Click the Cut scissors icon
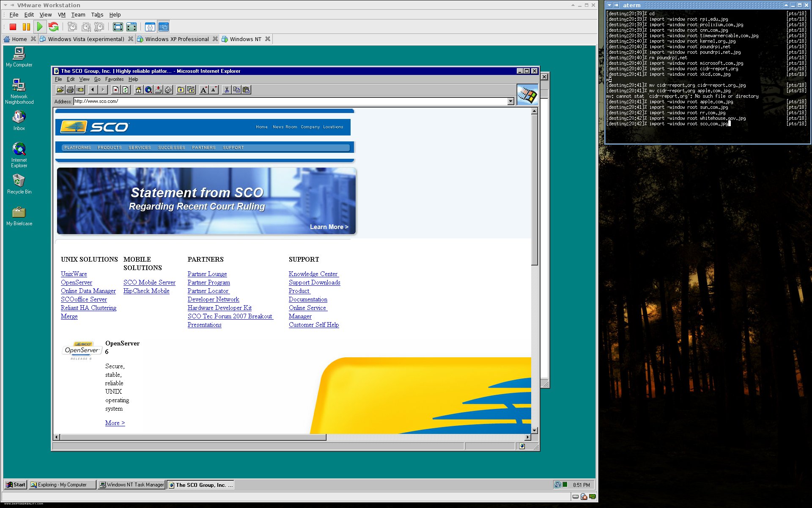The width and height of the screenshot is (812, 508). point(227,90)
